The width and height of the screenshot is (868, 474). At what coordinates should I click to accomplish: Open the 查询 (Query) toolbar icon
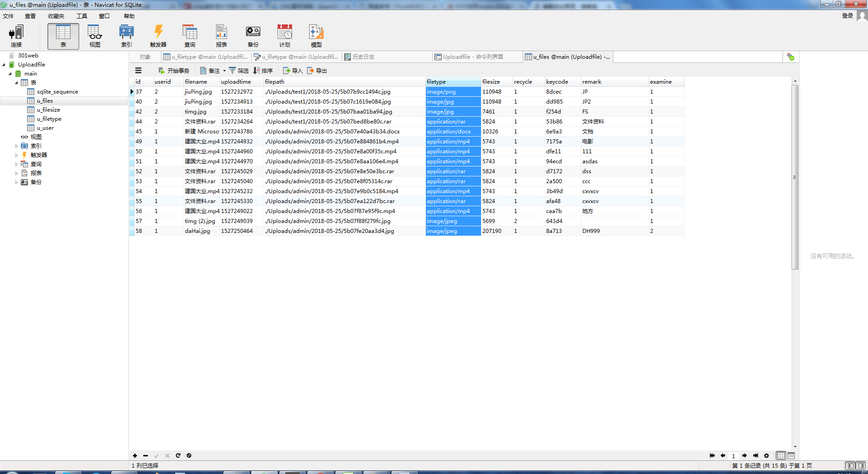(x=190, y=36)
